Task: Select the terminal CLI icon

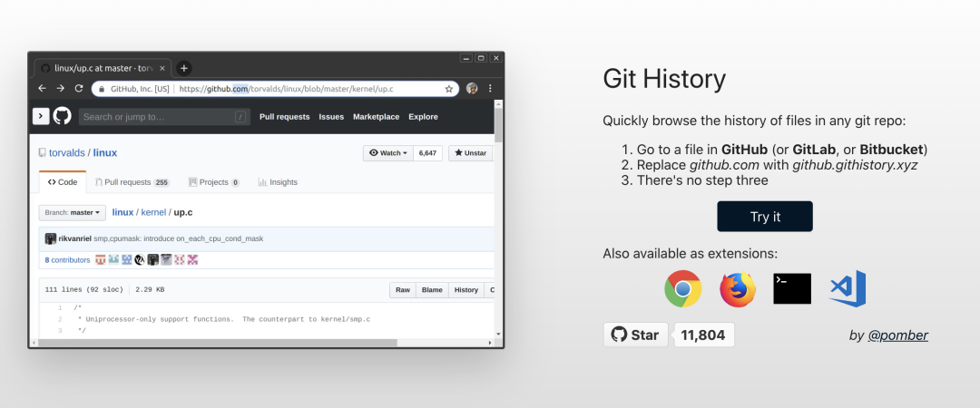Action: tap(792, 288)
